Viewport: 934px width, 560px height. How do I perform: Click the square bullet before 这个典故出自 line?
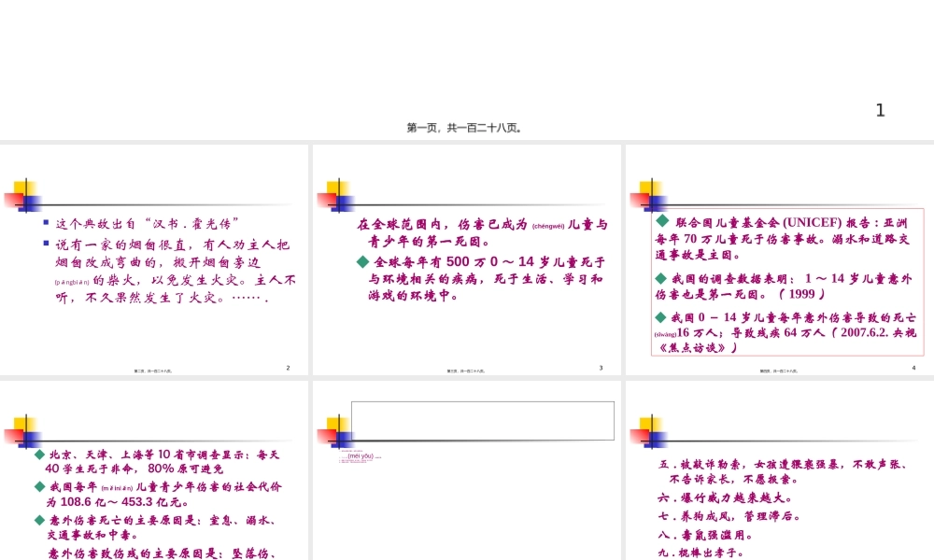(45, 223)
